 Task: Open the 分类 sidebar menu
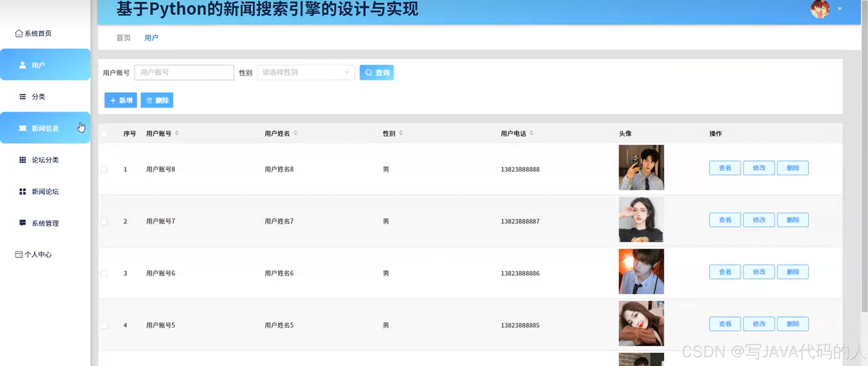tap(45, 97)
